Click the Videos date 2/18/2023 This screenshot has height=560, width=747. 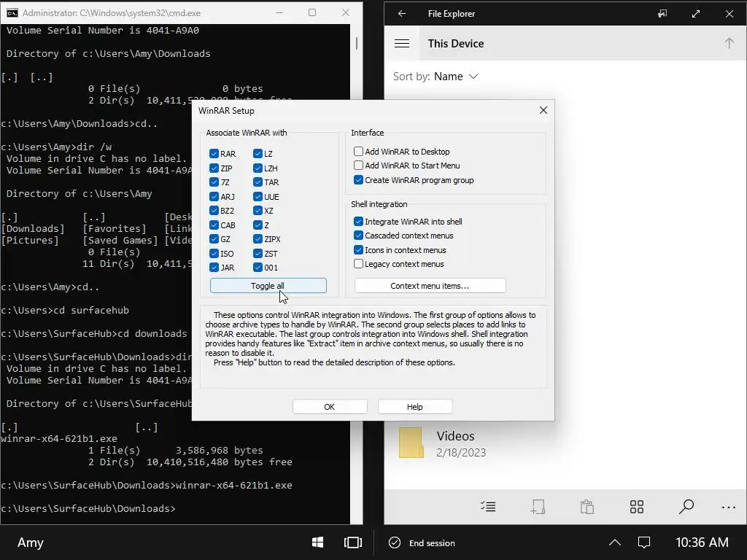click(x=461, y=452)
